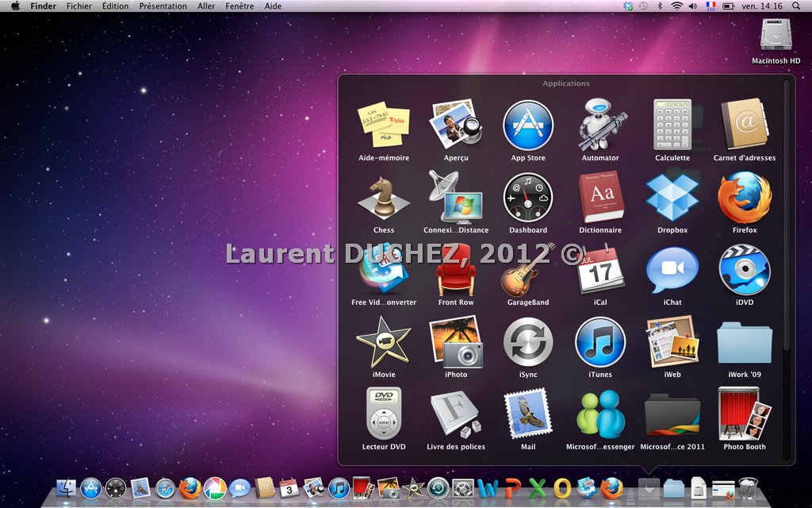The height and width of the screenshot is (508, 812).
Task: Launch the Dictionnaire app
Action: [x=600, y=198]
